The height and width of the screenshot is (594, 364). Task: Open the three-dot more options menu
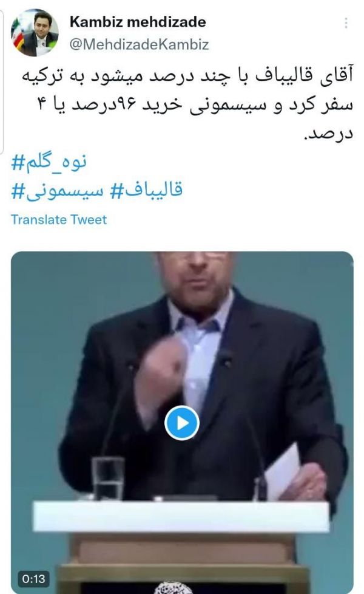346,23
